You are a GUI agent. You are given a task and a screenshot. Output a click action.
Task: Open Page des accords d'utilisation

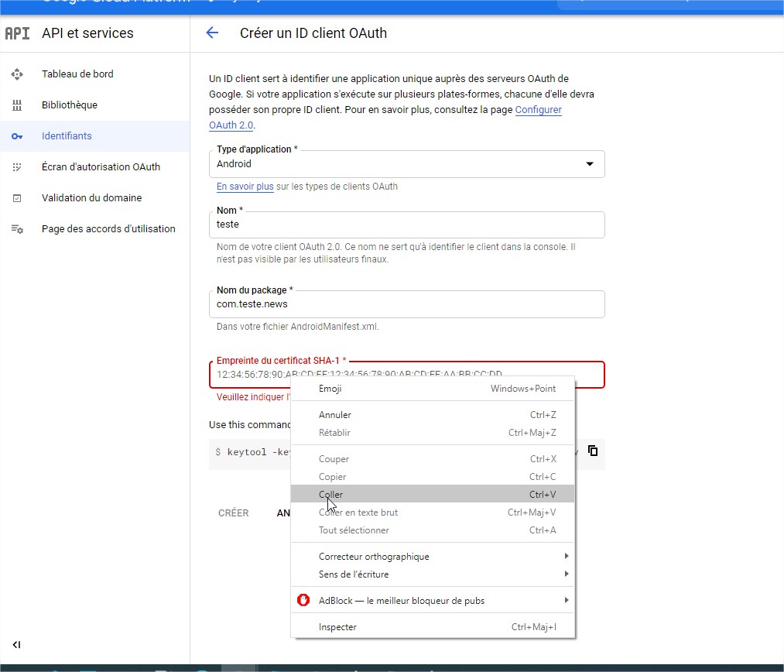pyautogui.click(x=95, y=229)
